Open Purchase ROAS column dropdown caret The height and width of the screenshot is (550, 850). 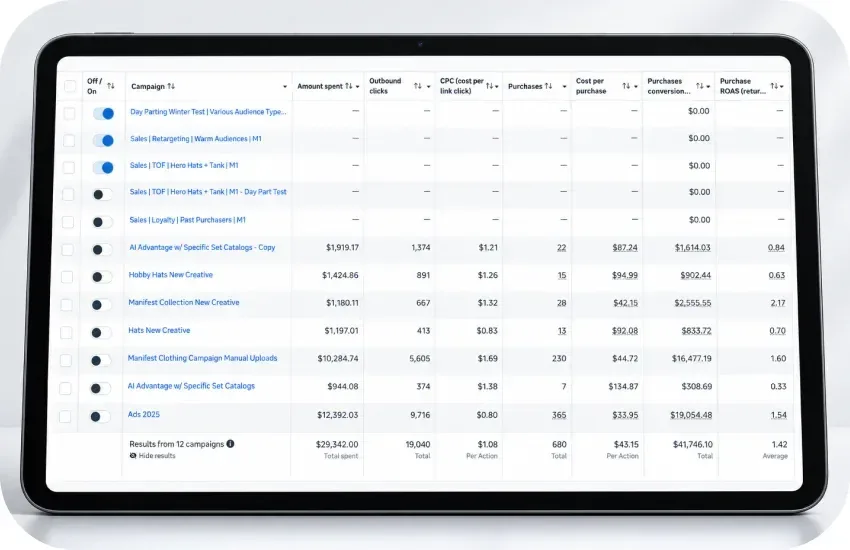pos(782,87)
